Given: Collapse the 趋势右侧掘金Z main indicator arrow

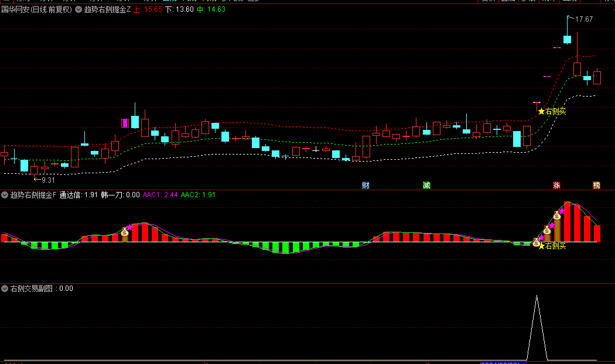Looking at the screenshot, I should pyautogui.click(x=78, y=9).
